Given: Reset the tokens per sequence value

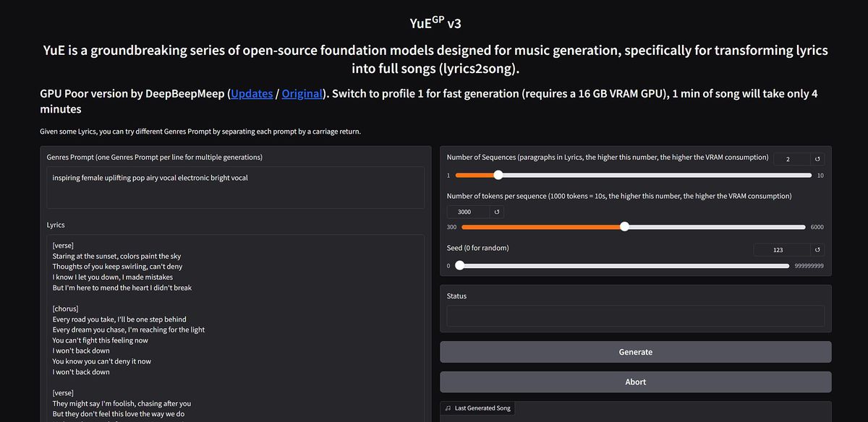Looking at the screenshot, I should 496,212.
